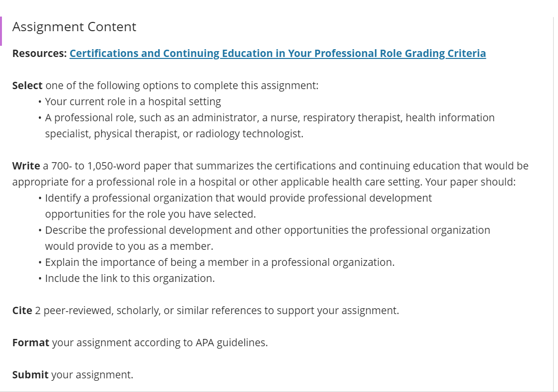
Task: Click the 'Explain the importance of being a member' bullet
Action: [220, 262]
